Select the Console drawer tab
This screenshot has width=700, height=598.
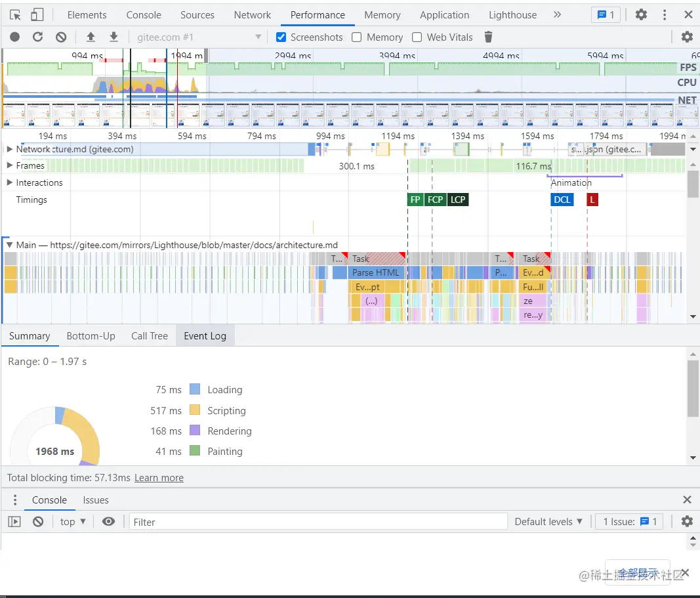tap(50, 500)
